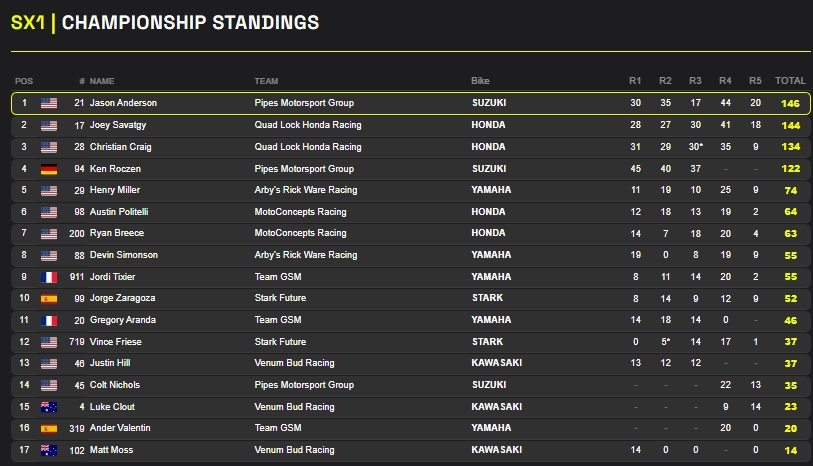Click the NAME column header
The image size is (813, 466).
coord(102,80)
